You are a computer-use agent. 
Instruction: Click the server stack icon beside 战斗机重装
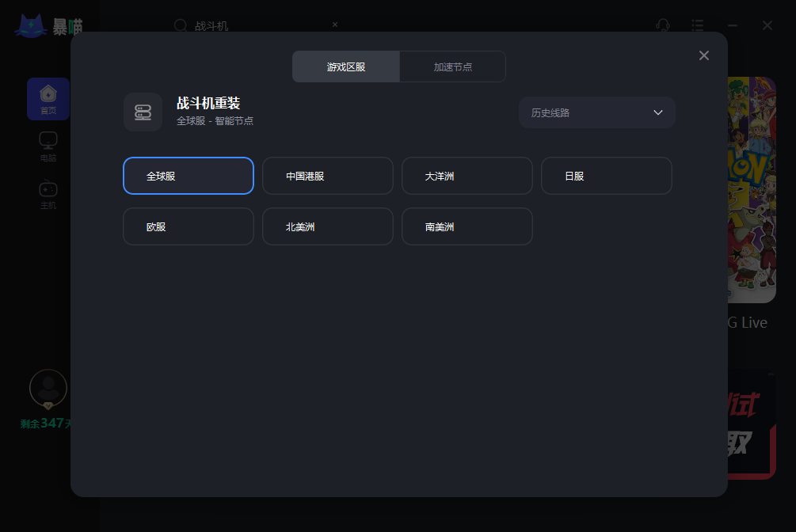pos(143,112)
